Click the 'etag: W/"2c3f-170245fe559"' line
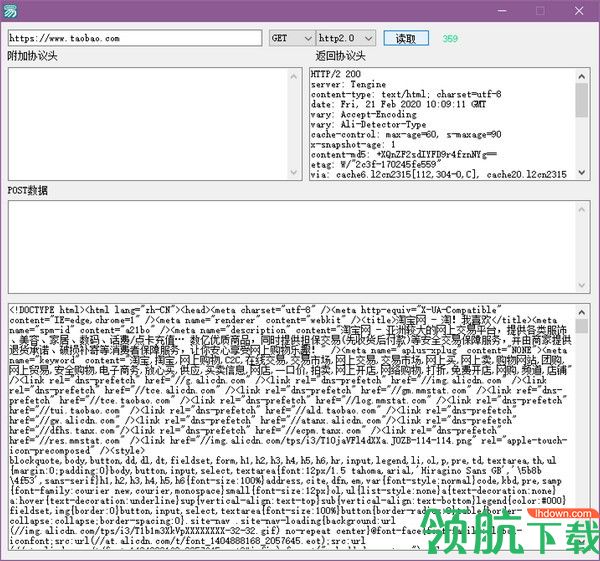 [x=376, y=165]
